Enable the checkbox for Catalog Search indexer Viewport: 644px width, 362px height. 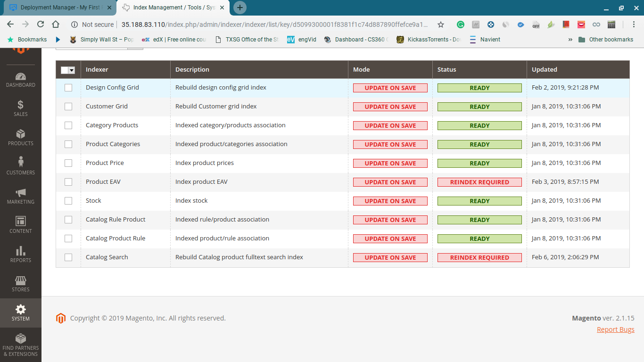point(68,257)
